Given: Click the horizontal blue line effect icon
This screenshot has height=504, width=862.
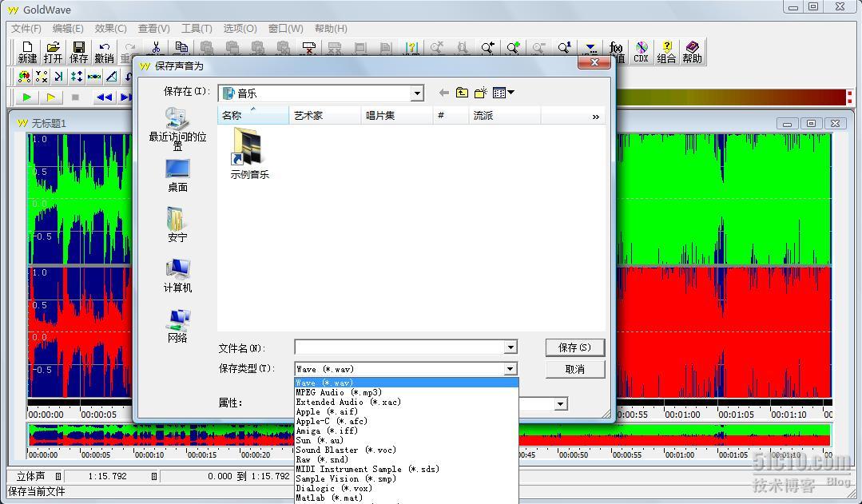Looking at the screenshot, I should 94,77.
